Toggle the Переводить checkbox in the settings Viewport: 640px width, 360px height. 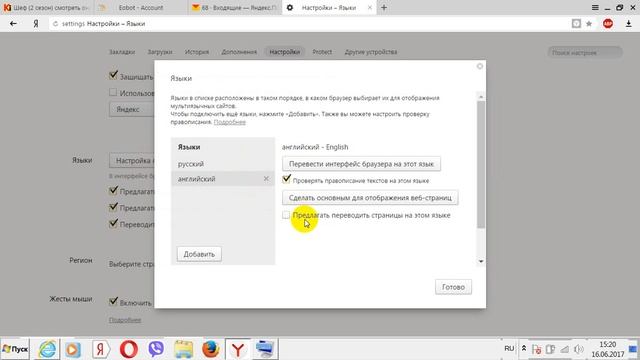113,224
